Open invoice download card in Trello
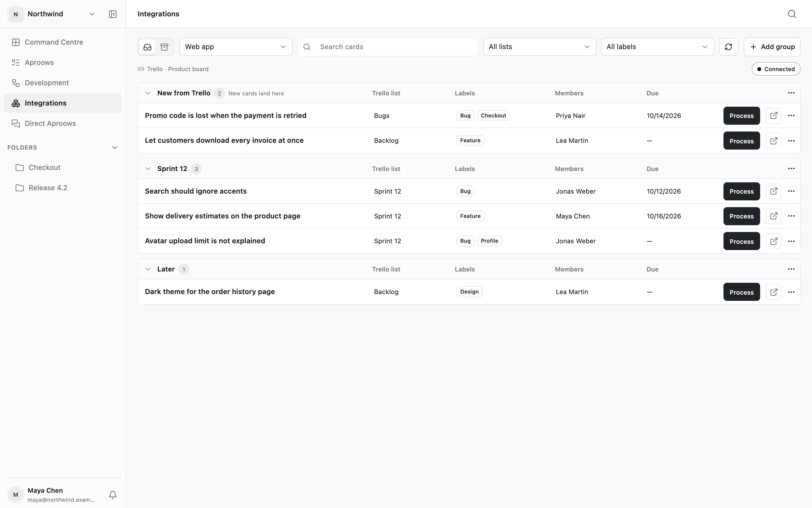The image size is (812, 508). click(x=774, y=141)
